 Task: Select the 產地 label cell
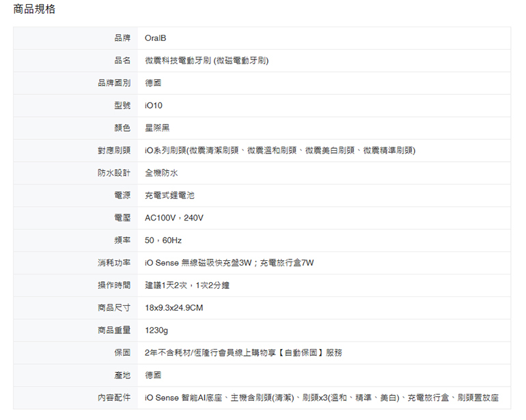(x=75, y=376)
